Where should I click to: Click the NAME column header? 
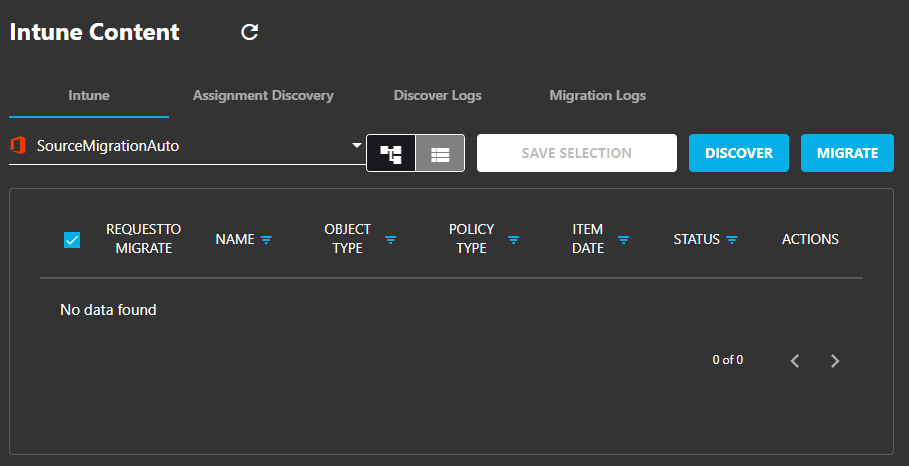235,239
